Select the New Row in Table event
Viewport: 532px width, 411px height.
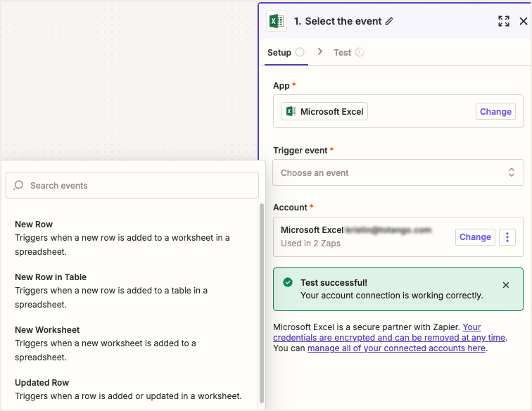[130, 291]
